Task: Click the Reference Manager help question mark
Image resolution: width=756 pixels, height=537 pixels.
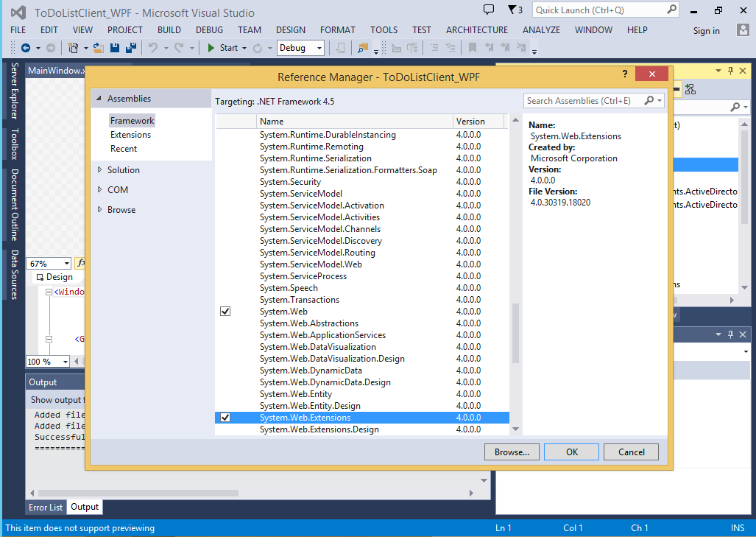Action: (x=624, y=74)
